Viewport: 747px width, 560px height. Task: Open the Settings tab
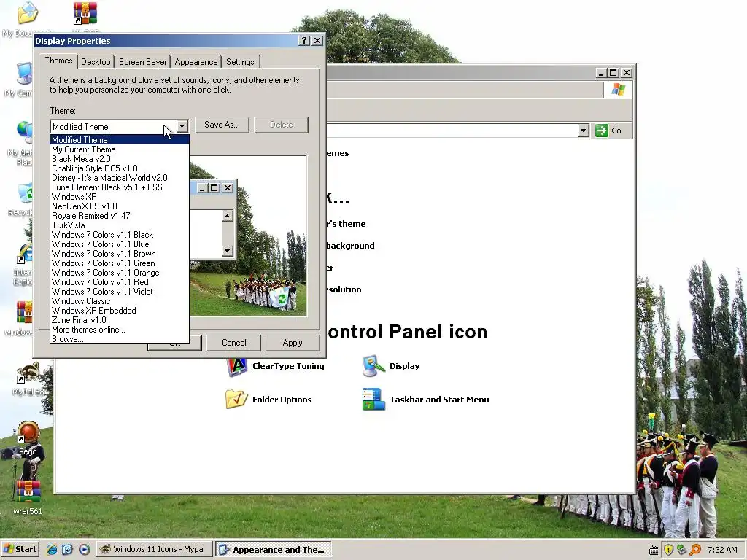[240, 62]
